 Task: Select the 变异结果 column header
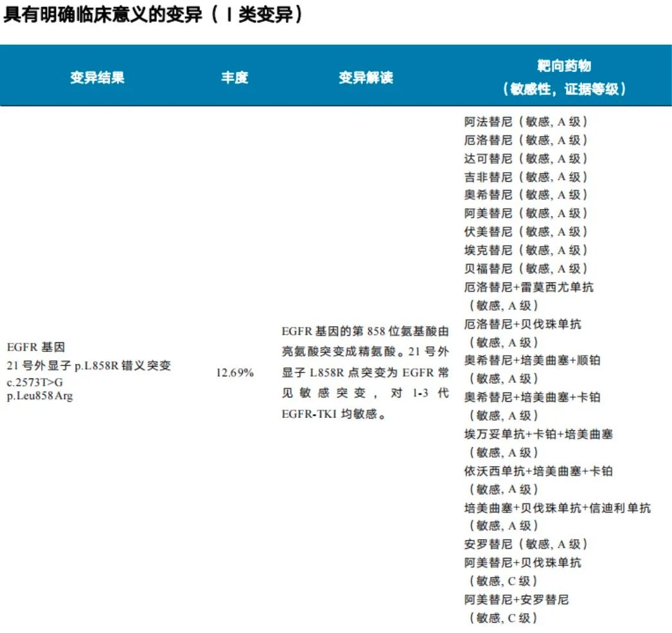97,78
